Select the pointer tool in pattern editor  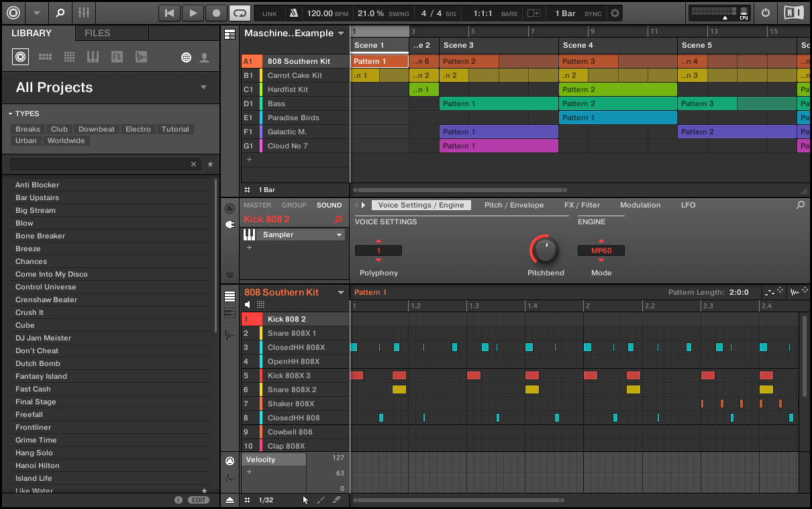point(305,500)
